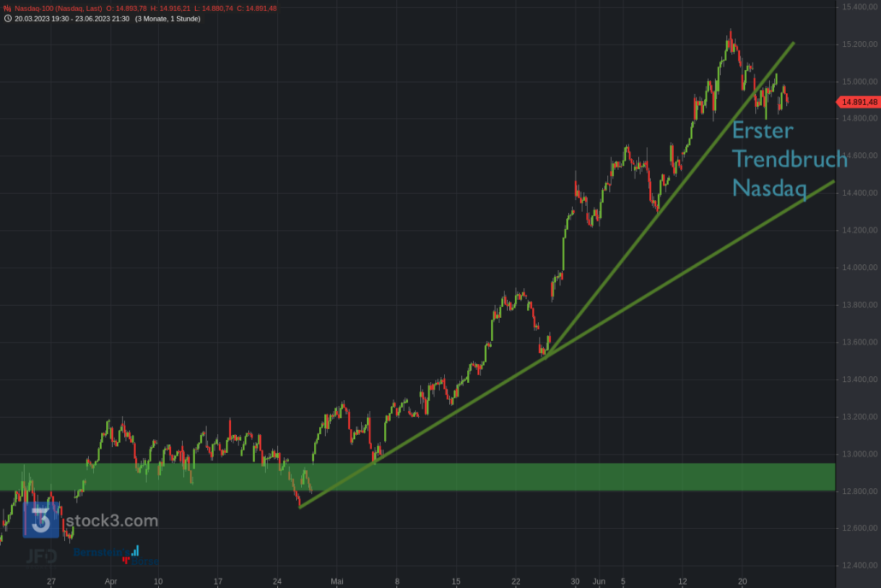Click the "15" date label on time axis
The height and width of the screenshot is (588, 881).
[456, 581]
